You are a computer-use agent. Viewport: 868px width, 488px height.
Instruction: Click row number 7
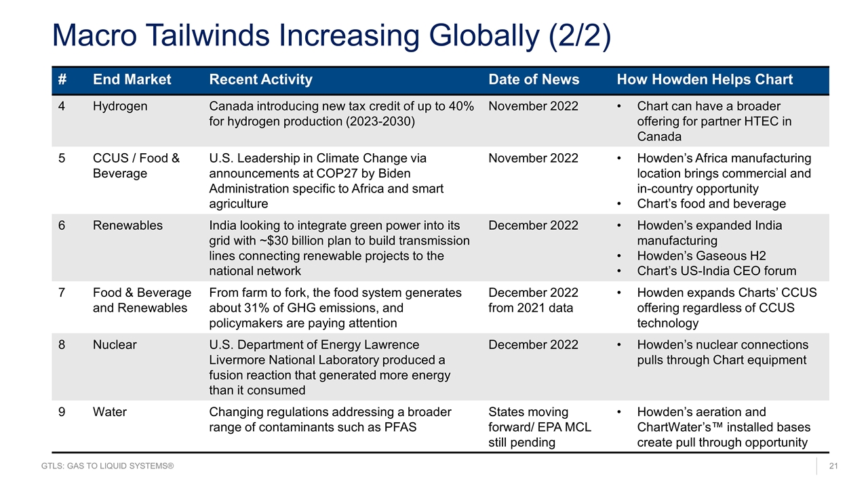pyautogui.click(x=62, y=293)
